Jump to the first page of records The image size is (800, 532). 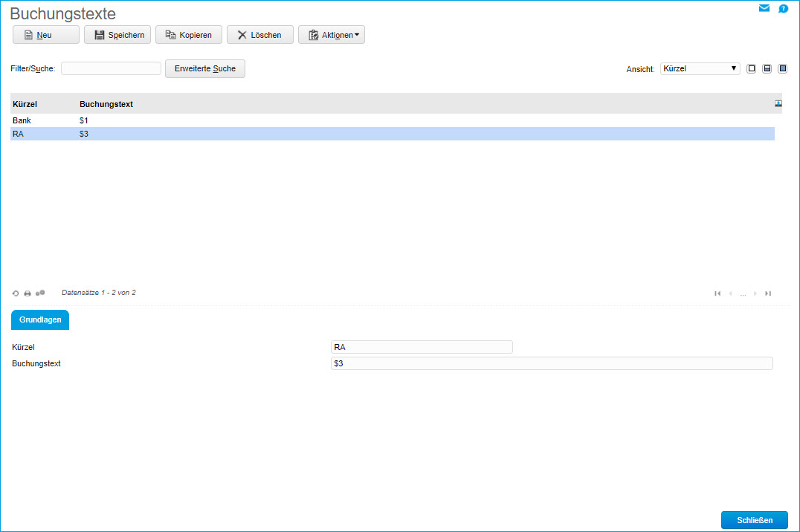[717, 293]
